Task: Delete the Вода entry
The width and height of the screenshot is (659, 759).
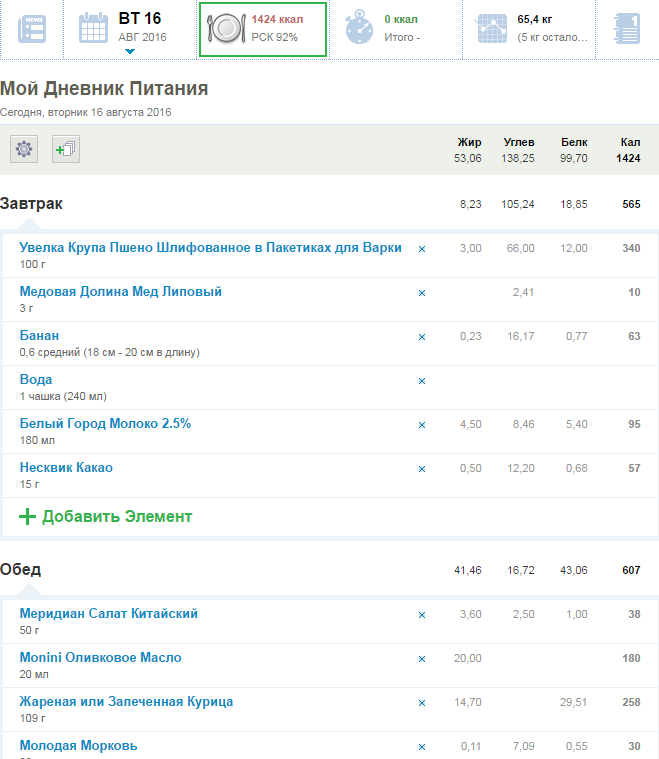Action: [421, 381]
